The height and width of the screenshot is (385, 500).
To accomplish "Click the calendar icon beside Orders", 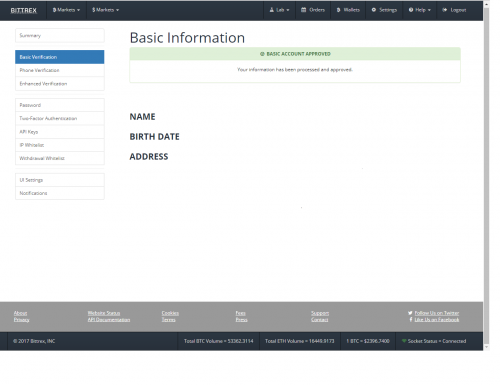I will click(x=303, y=10).
